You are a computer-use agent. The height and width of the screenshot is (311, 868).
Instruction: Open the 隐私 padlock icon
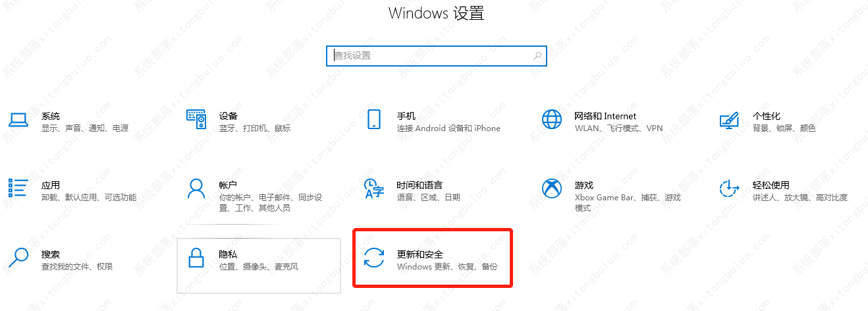pos(196,258)
